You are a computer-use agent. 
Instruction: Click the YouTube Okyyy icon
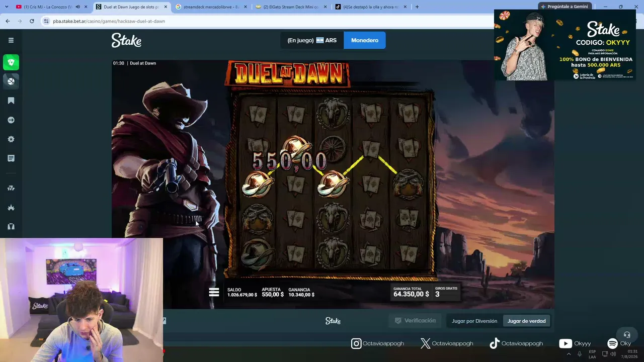(x=566, y=343)
